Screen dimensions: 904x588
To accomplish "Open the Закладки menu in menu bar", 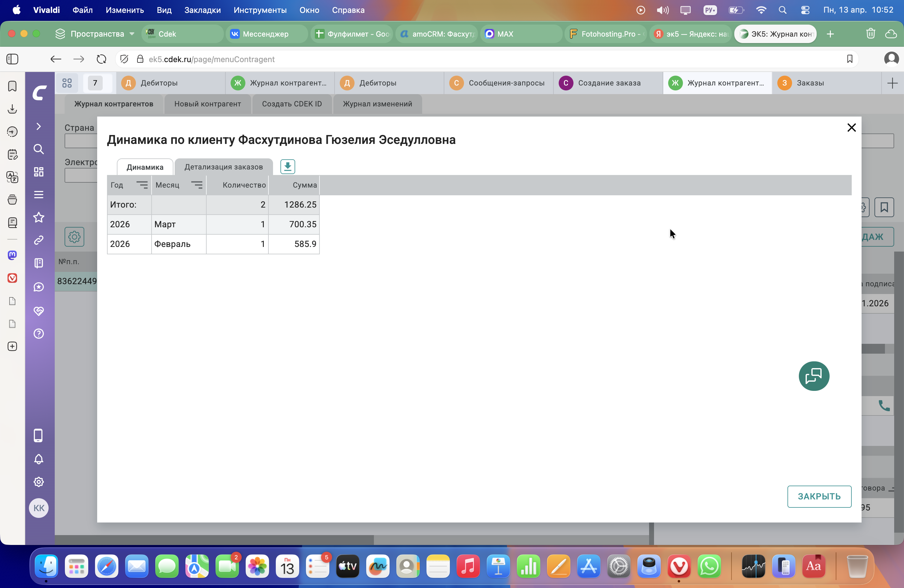I will point(202,10).
